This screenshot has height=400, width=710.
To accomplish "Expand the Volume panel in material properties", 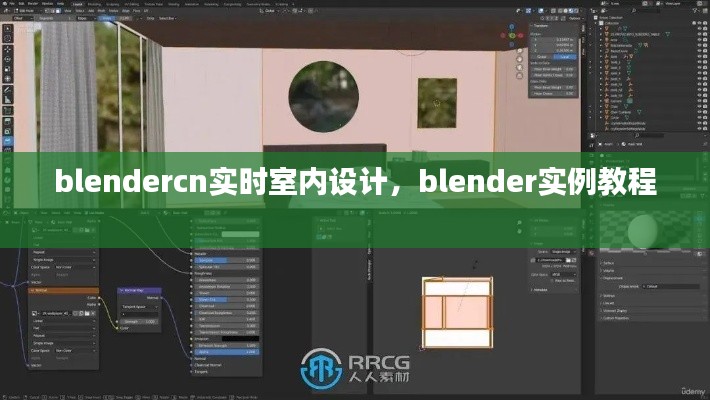I will (609, 269).
